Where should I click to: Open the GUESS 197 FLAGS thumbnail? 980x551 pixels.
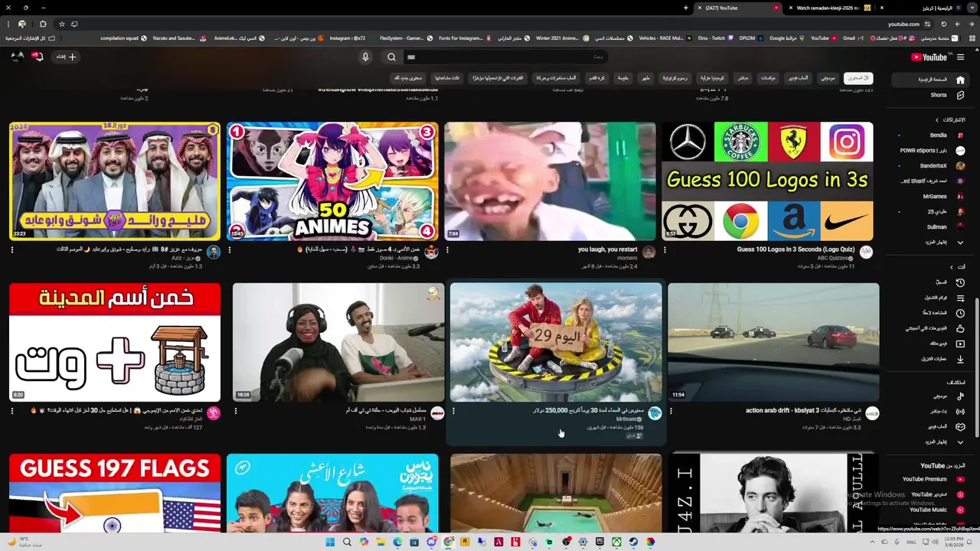tap(115, 494)
